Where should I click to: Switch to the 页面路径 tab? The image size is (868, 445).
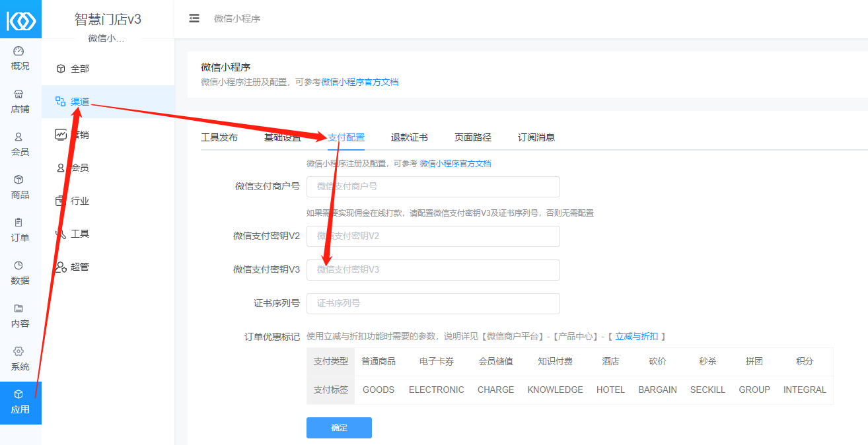(473, 137)
